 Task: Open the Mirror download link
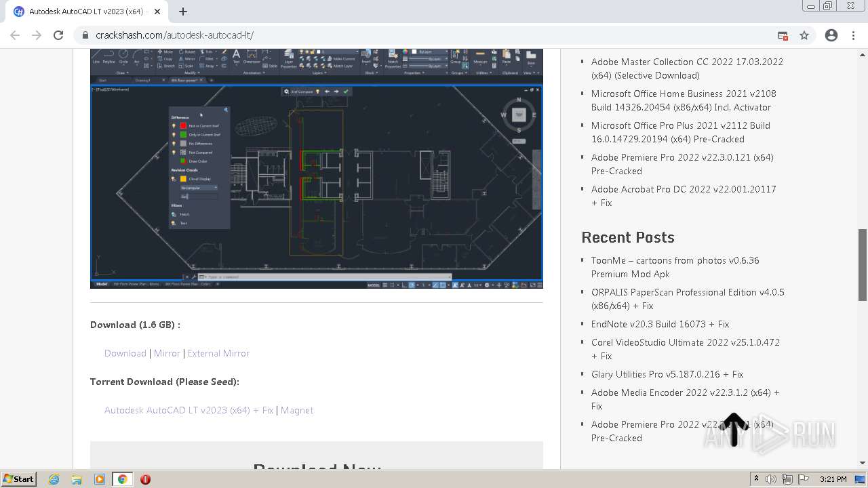tap(167, 353)
